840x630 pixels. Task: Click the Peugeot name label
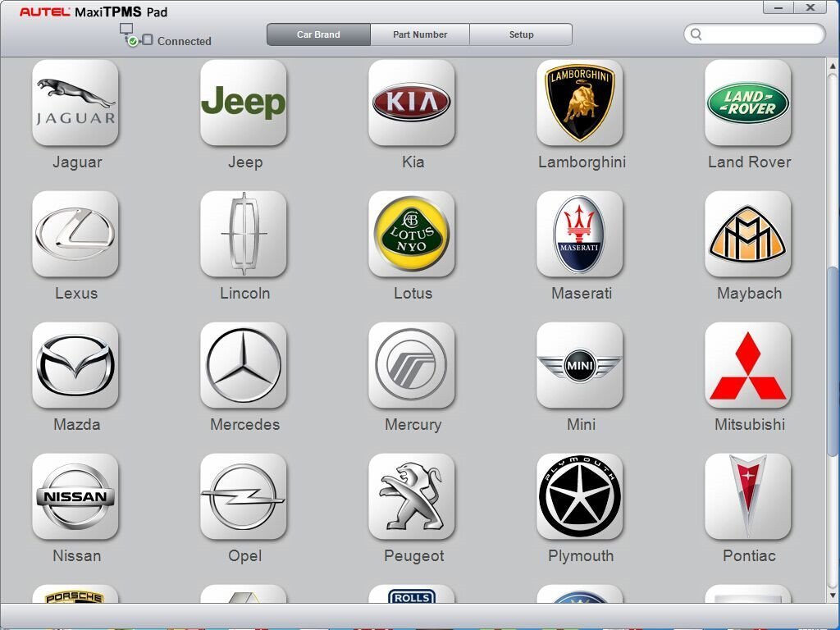pos(414,555)
